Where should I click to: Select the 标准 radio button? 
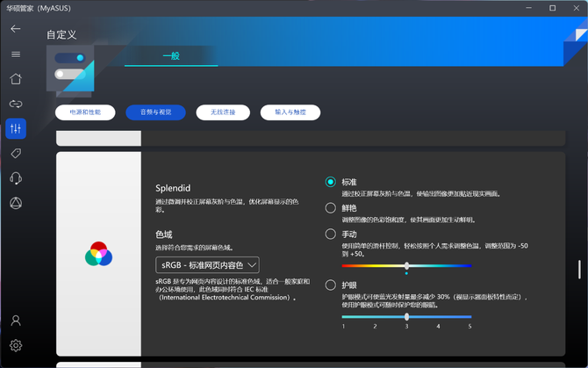tap(330, 182)
